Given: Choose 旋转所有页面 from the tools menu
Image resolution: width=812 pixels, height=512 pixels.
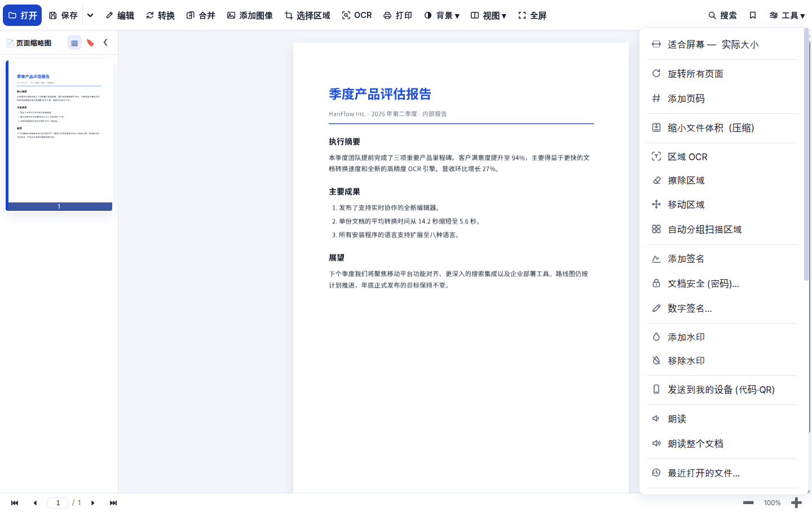Looking at the screenshot, I should pos(722,74).
